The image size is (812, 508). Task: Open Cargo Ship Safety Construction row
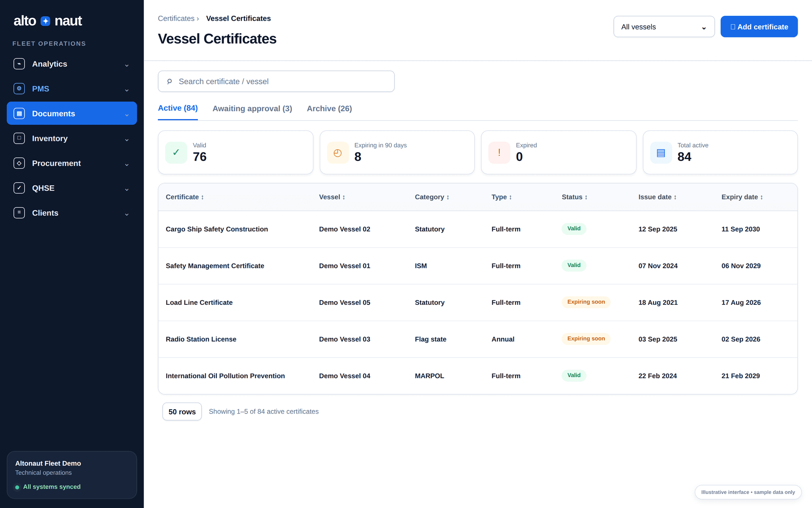pos(477,229)
